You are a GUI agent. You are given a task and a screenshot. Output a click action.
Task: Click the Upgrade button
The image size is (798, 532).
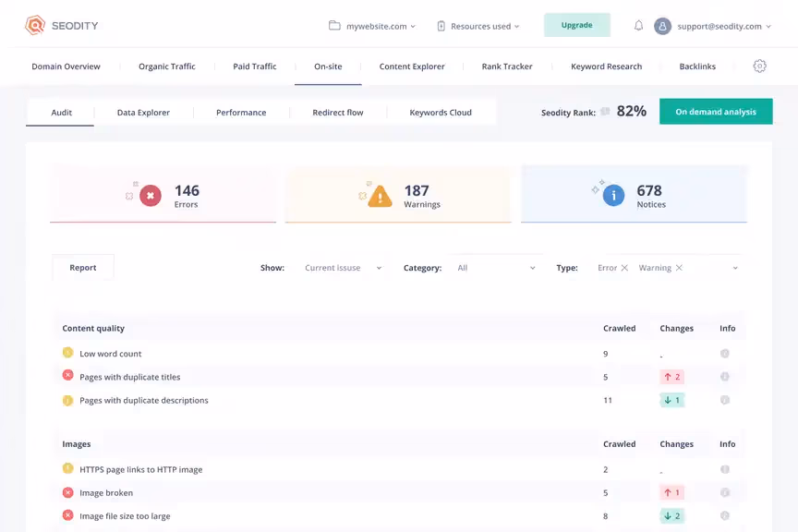[x=576, y=25]
